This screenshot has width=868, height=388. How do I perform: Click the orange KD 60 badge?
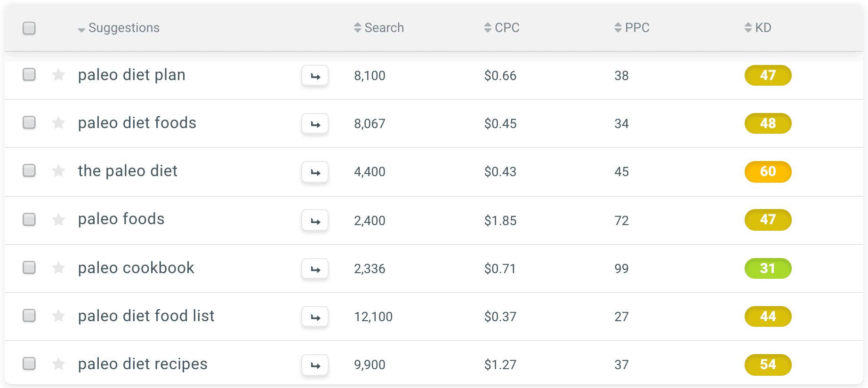tap(768, 171)
